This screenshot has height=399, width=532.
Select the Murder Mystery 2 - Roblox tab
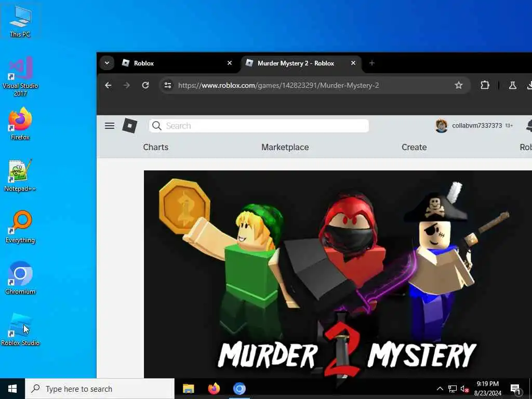301,63
